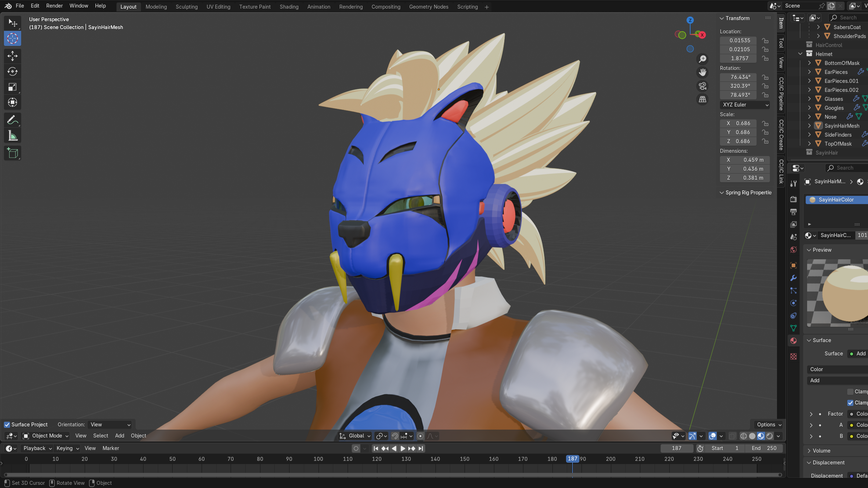Select the Move tool

(12, 56)
